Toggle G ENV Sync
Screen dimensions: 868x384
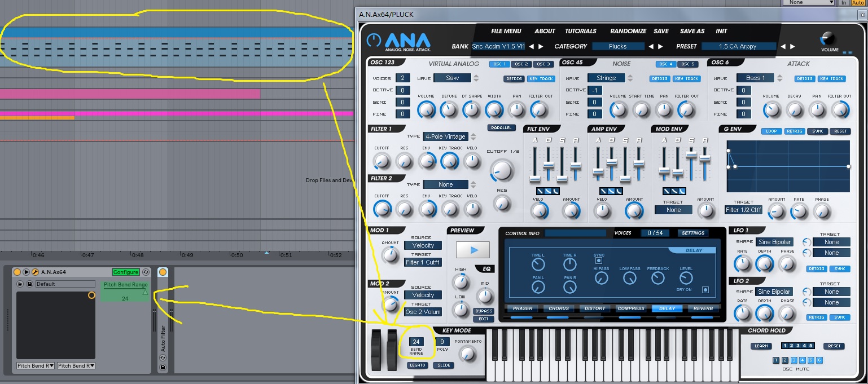coord(817,131)
